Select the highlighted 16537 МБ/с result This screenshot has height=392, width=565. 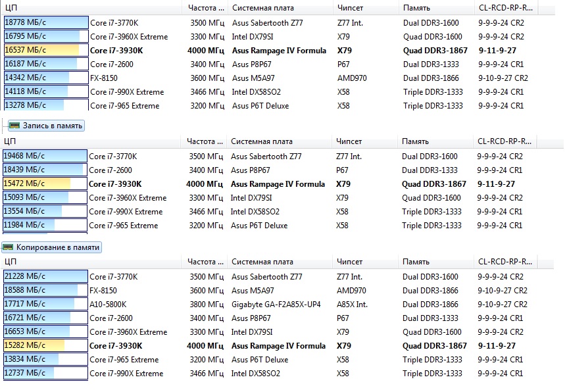[x=46, y=50]
